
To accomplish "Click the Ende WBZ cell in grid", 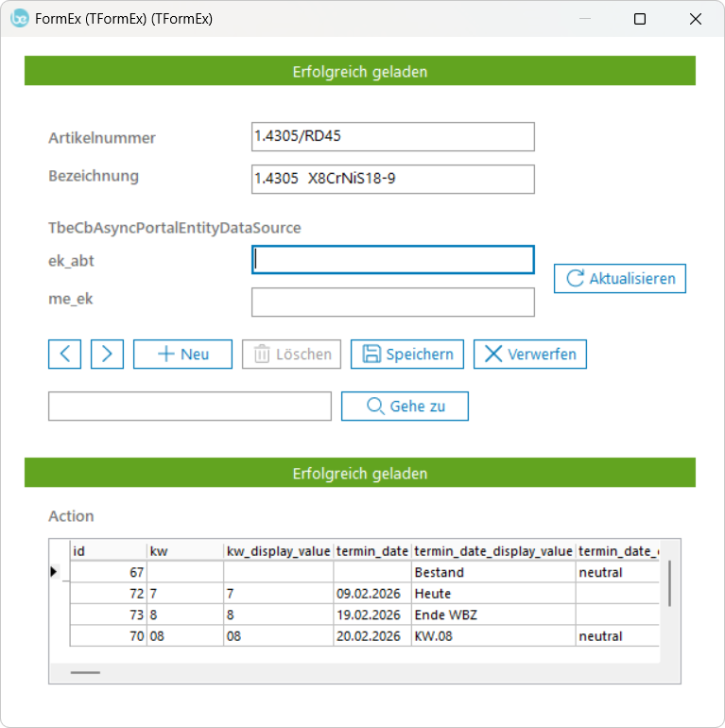I will (x=445, y=615).
